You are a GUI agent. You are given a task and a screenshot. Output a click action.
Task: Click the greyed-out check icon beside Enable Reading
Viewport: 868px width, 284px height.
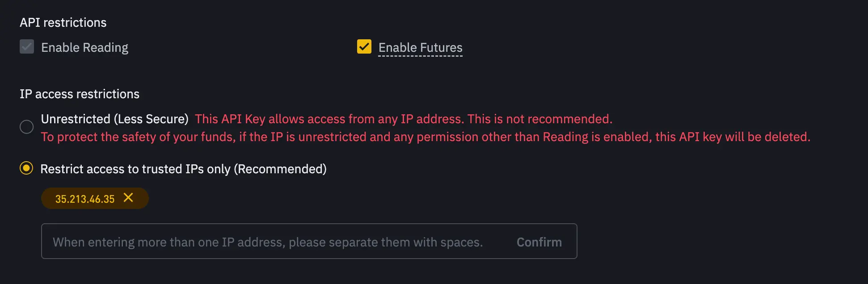click(26, 46)
